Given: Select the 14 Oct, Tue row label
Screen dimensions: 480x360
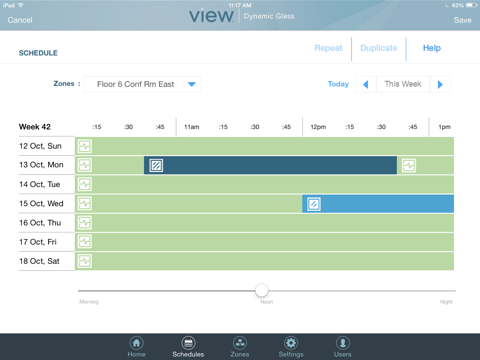Looking at the screenshot, I should pos(39,184).
